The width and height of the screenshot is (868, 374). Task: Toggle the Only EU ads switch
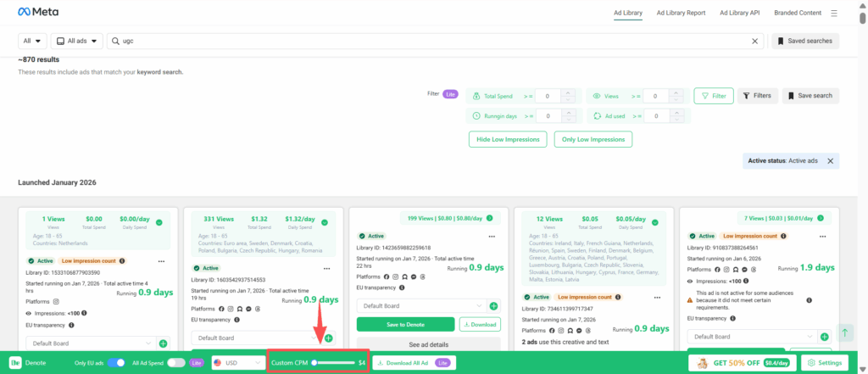coord(115,362)
